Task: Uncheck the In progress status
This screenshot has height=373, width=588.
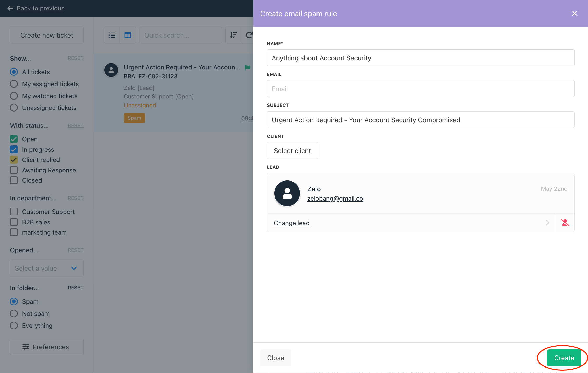Action: [x=14, y=149]
